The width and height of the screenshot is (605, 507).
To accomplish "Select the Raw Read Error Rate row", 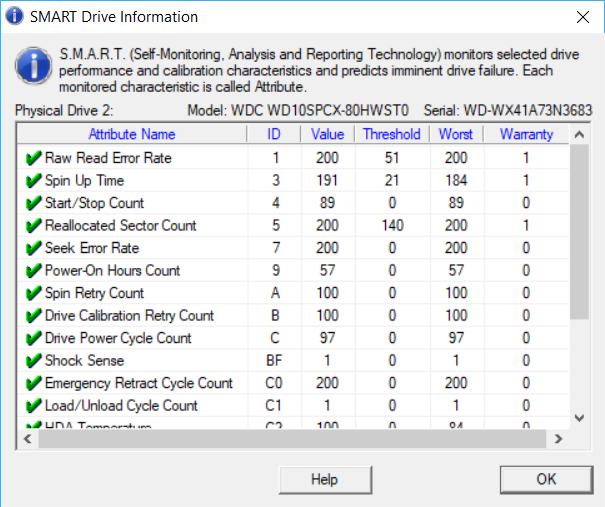I will [x=293, y=158].
